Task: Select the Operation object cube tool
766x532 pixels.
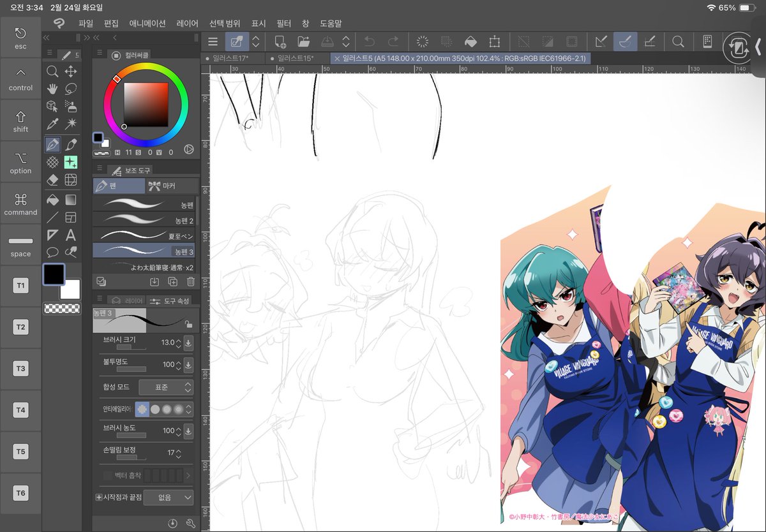Action: [53, 107]
